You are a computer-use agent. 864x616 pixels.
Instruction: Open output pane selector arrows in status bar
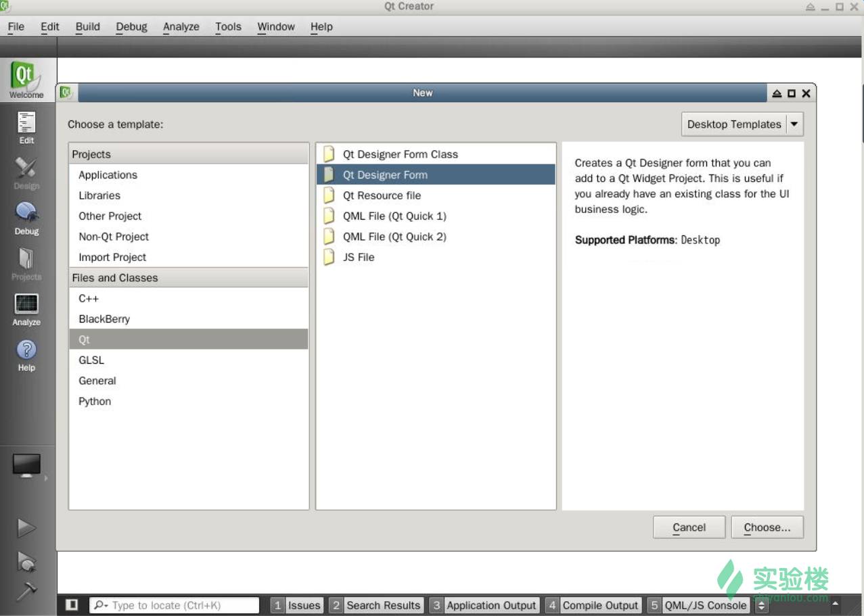762,605
